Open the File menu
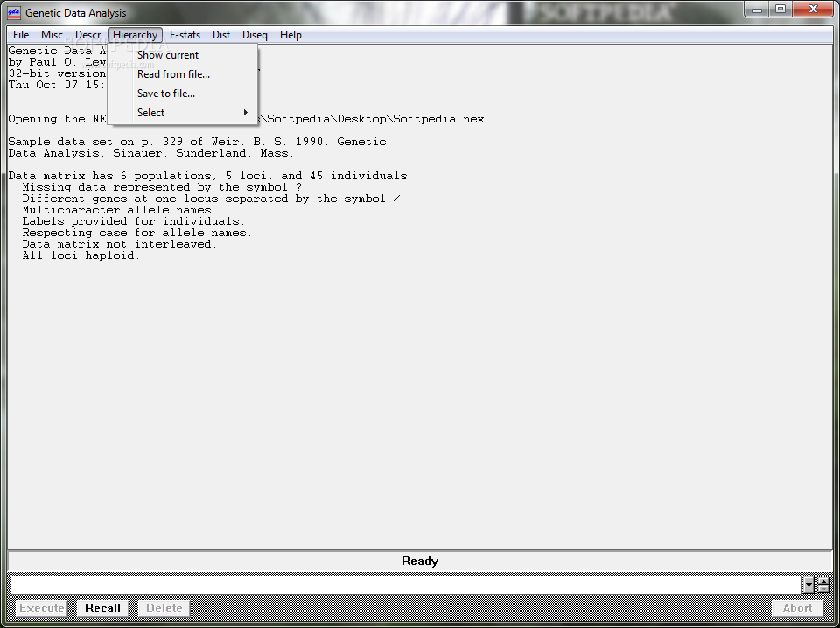Viewport: 840px width, 628px height. [x=21, y=35]
